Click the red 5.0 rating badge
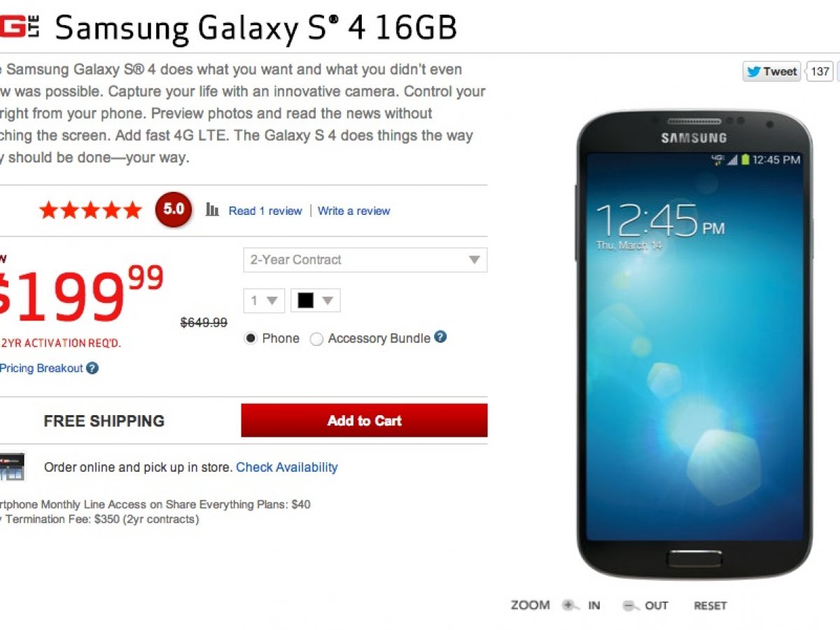 (173, 209)
